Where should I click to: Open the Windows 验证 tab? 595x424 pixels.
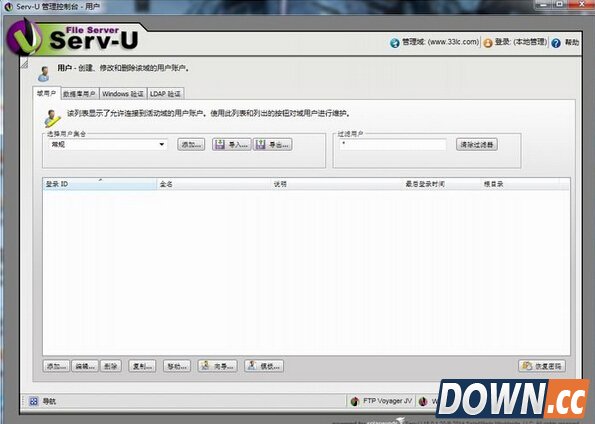click(123, 94)
